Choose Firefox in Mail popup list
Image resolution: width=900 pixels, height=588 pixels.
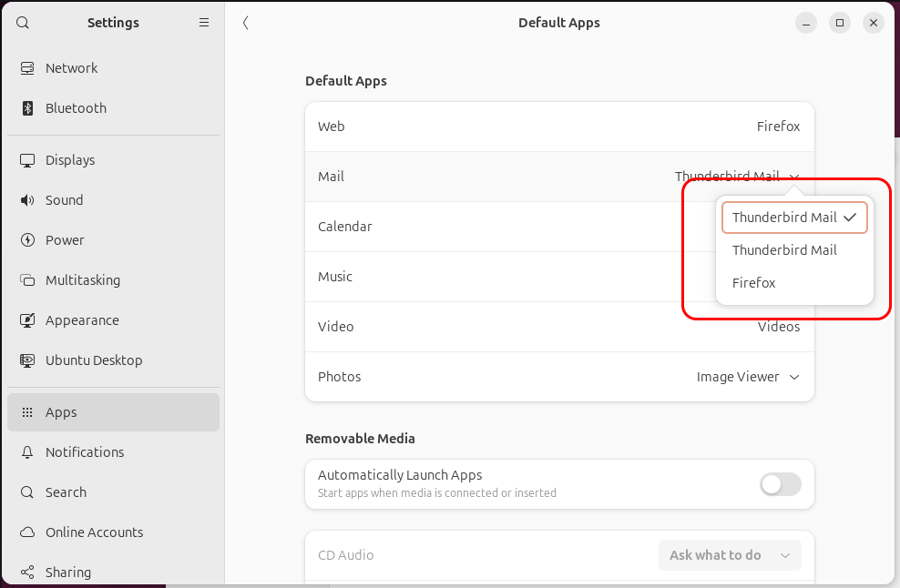pyautogui.click(x=794, y=283)
